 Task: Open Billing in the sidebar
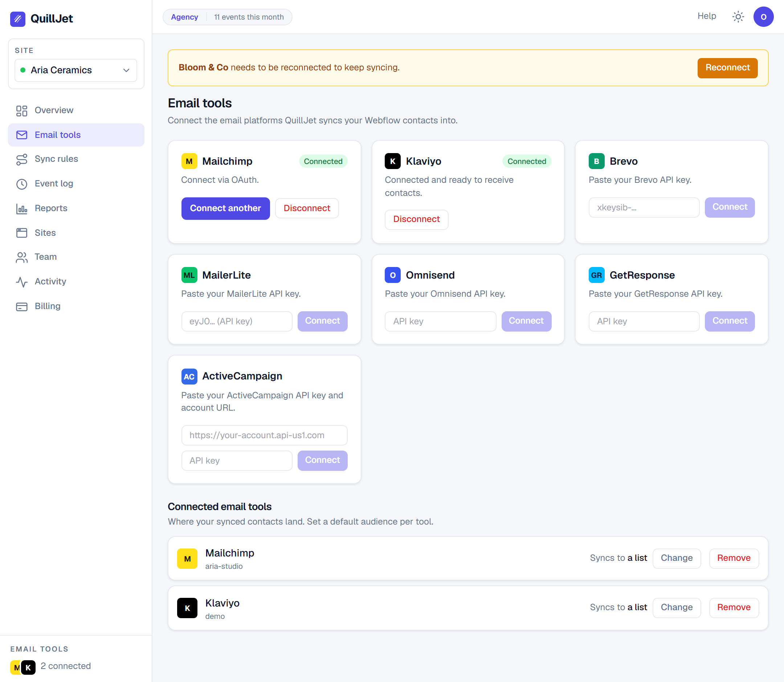coord(76,307)
